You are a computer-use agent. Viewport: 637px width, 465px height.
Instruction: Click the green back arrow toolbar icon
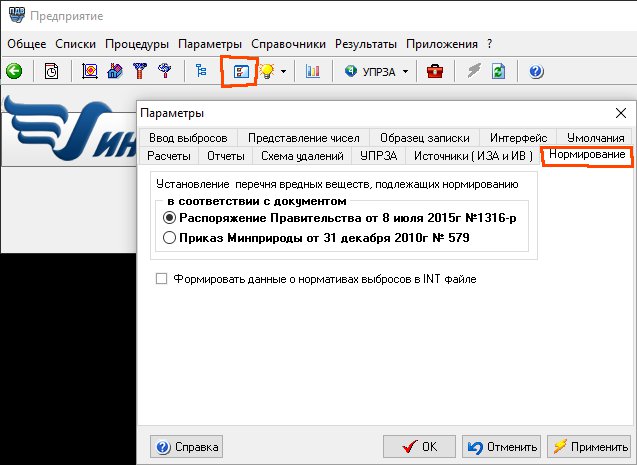click(15, 71)
